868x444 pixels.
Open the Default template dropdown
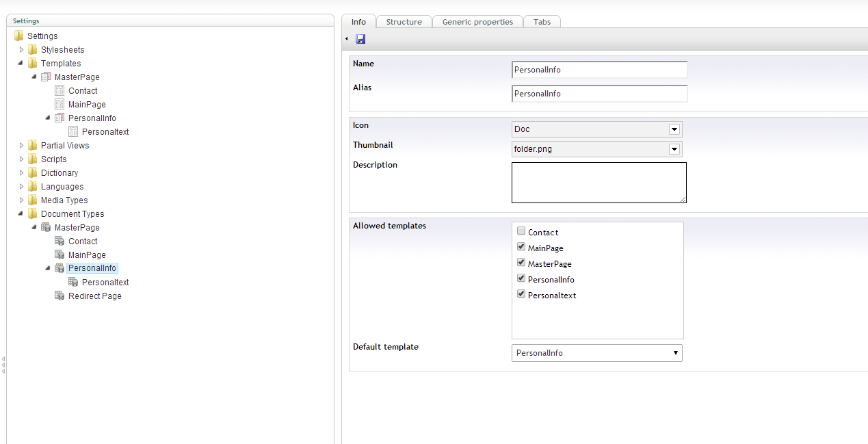[x=596, y=353]
